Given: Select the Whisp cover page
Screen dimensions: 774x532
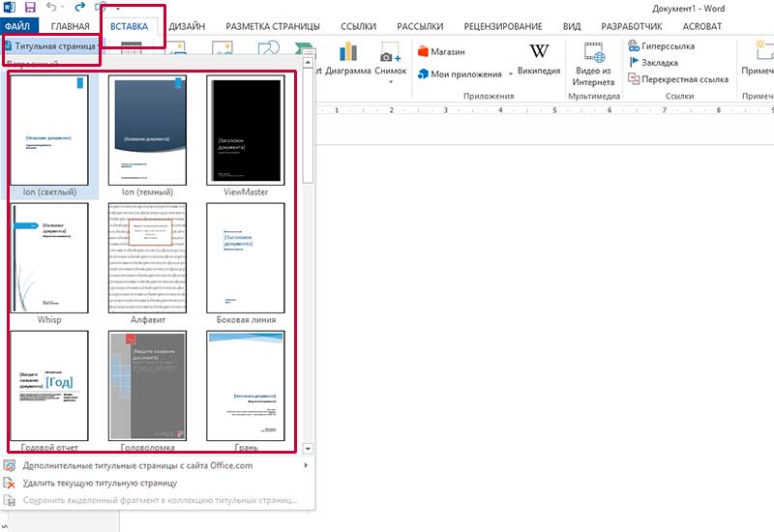Looking at the screenshot, I should click(x=49, y=264).
